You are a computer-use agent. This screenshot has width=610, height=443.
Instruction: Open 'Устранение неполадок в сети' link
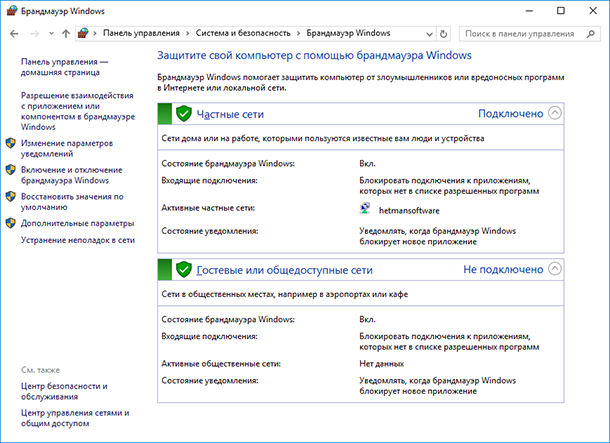tap(78, 240)
